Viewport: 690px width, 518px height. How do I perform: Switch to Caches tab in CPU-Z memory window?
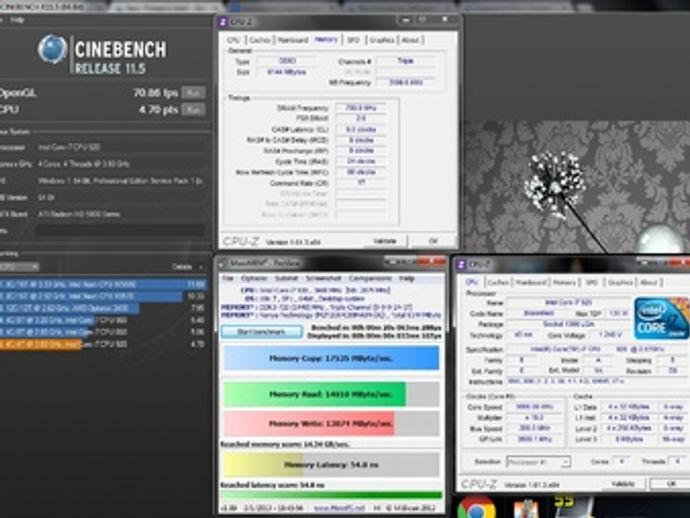click(259, 40)
